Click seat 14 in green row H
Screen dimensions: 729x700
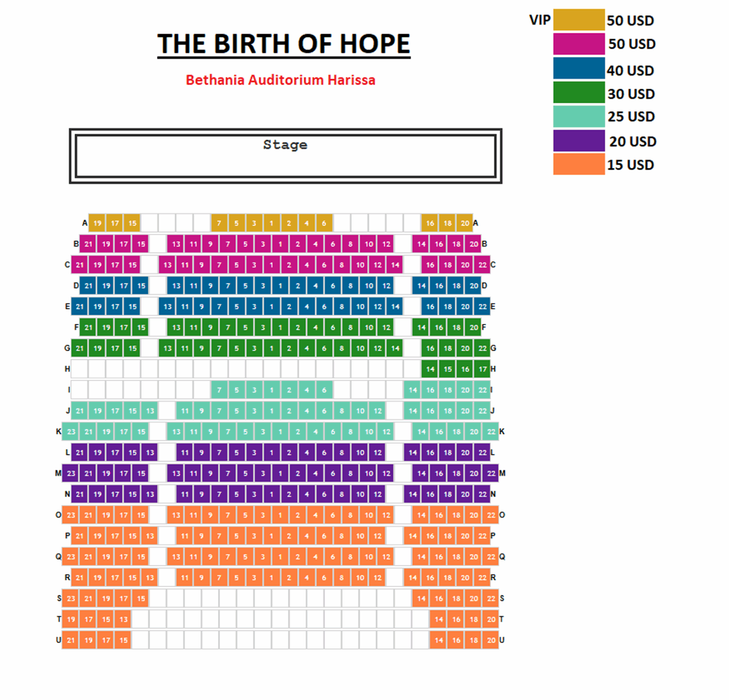click(430, 369)
